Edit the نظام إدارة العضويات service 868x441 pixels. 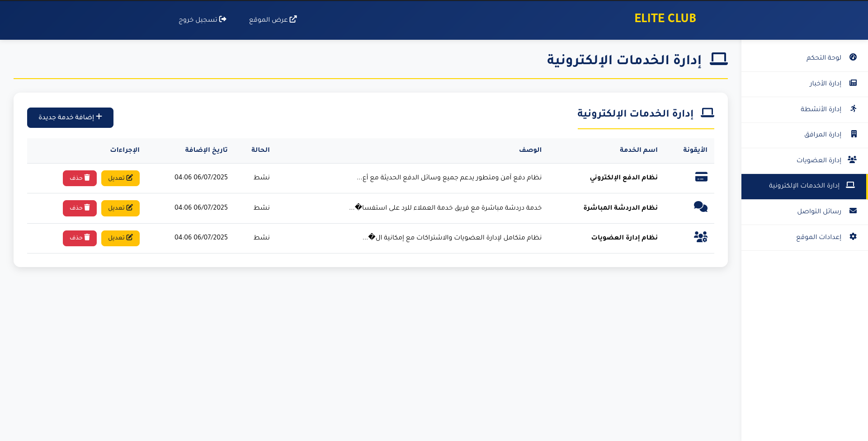click(x=120, y=238)
